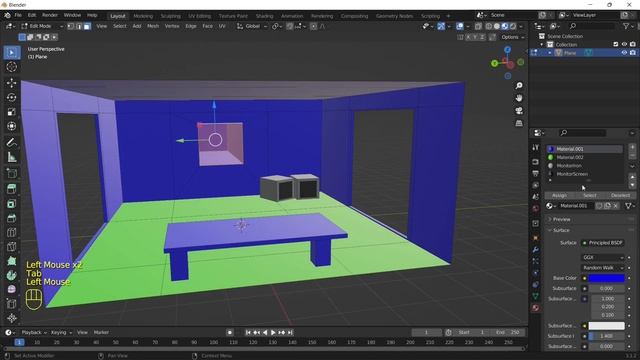Switch orthographic perspective grid icon
The height and width of the screenshot is (360, 640).
pyautogui.click(x=519, y=123)
